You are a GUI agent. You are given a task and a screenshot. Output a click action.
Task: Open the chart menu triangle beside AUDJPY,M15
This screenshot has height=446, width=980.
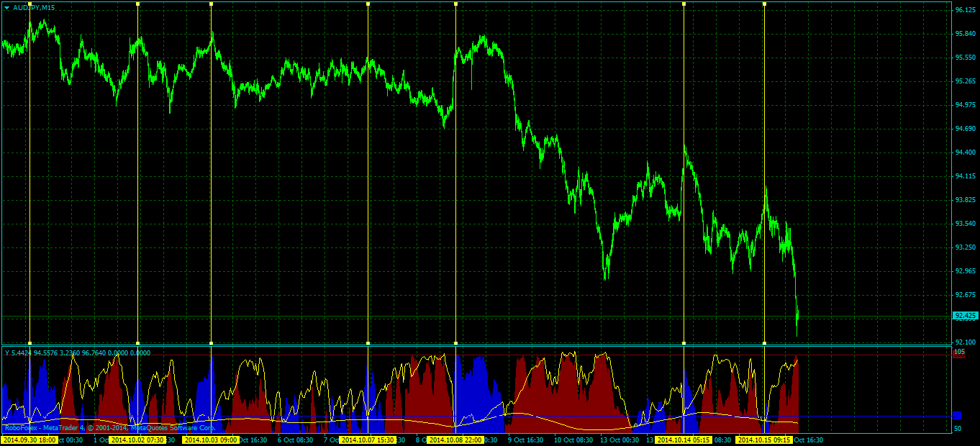click(6, 7)
